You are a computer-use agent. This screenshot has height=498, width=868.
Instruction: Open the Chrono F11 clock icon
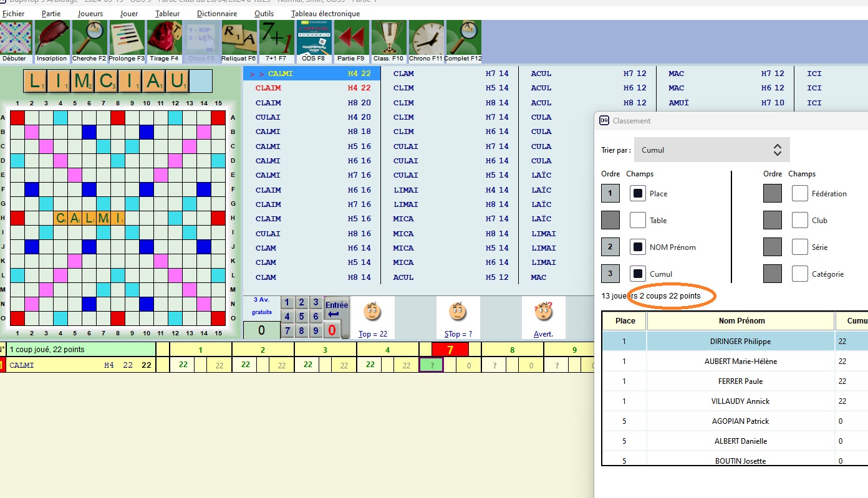(x=426, y=39)
